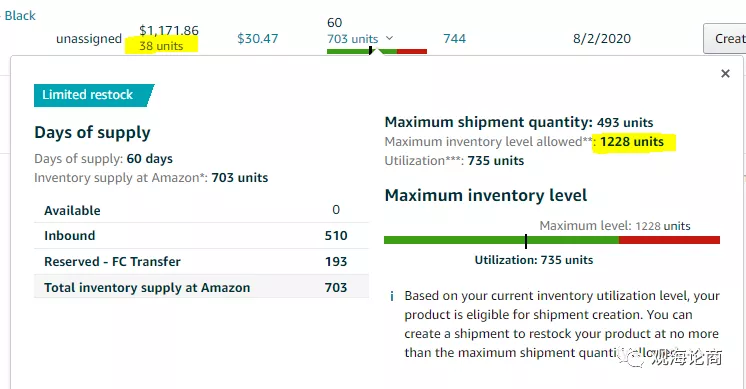Viewport: 746px width, 389px height.
Task: Open the Black product link
Action: coord(20,16)
